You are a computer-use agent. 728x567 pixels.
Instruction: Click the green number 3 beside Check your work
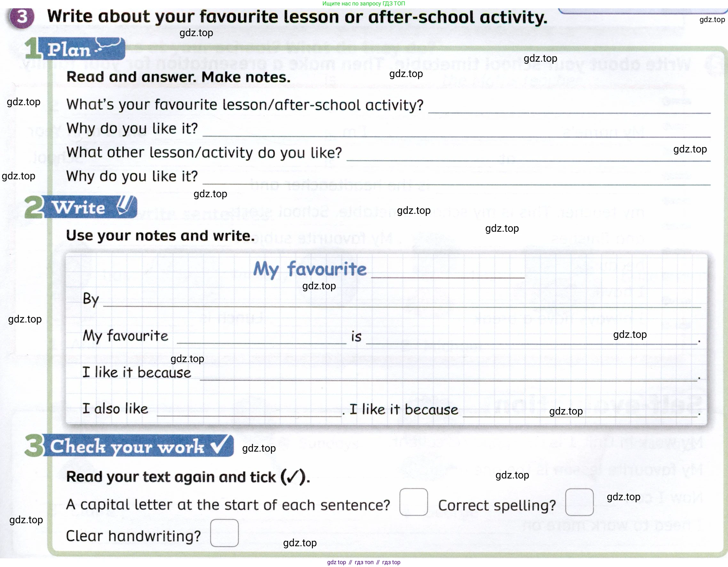34,446
